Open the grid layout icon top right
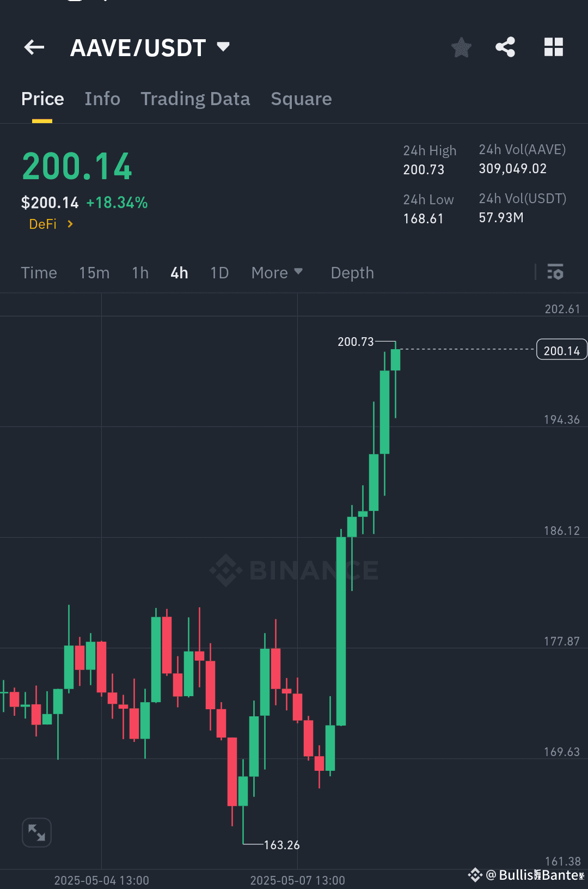The image size is (588, 889). pyautogui.click(x=553, y=47)
